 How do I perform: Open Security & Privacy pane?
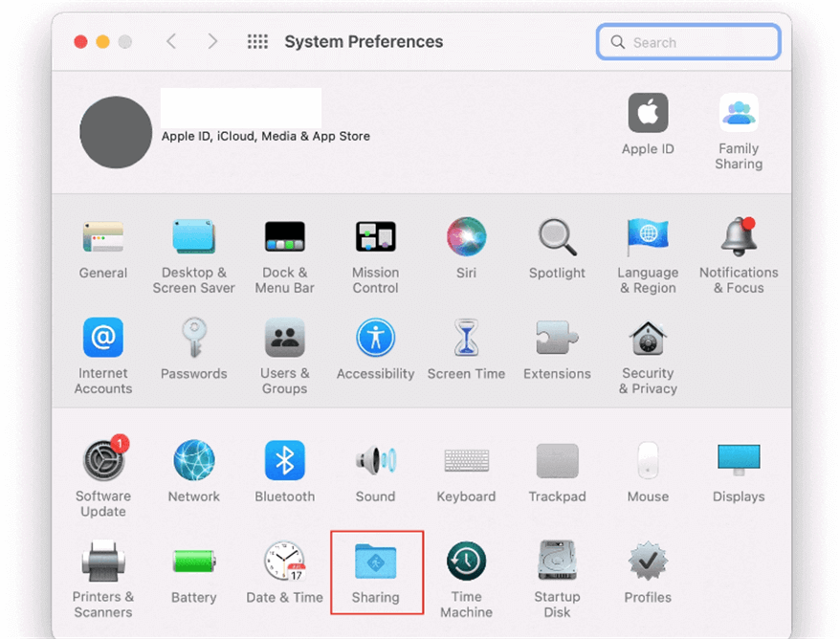[648, 349]
